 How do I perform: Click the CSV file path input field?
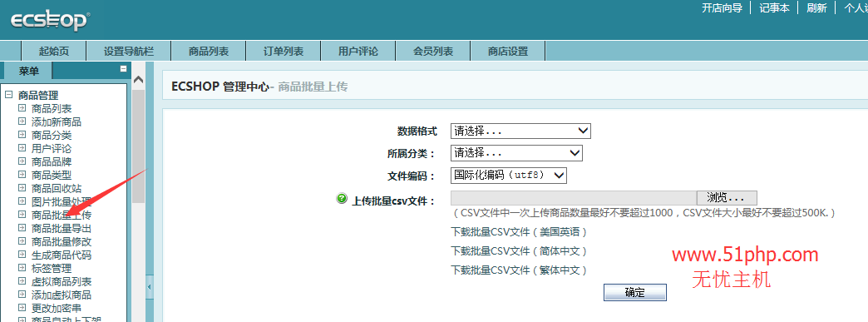574,198
